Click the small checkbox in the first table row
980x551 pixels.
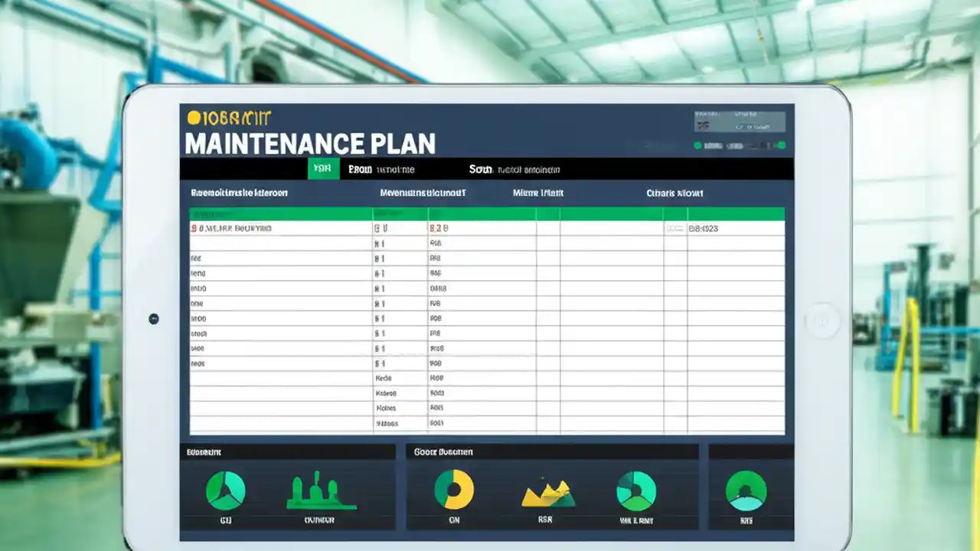pos(674,228)
